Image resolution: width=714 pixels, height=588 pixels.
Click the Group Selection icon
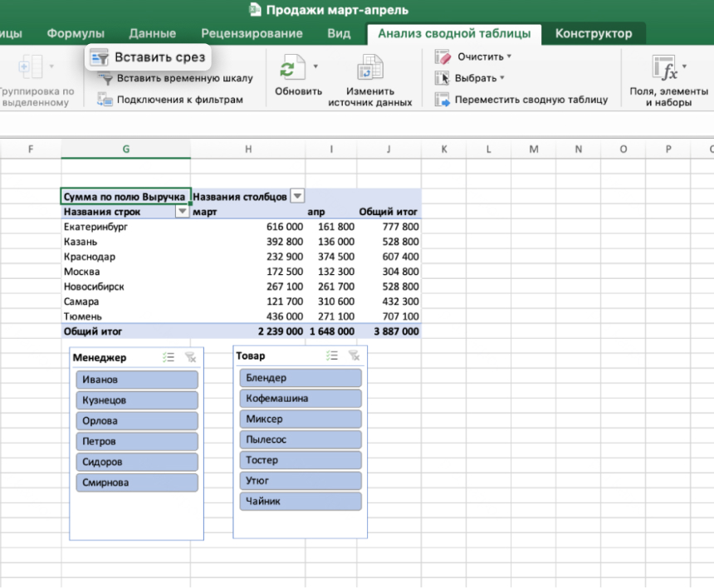31,66
